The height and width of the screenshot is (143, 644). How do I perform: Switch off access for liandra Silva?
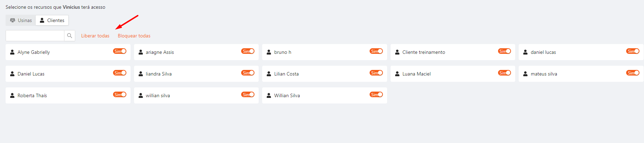click(248, 73)
